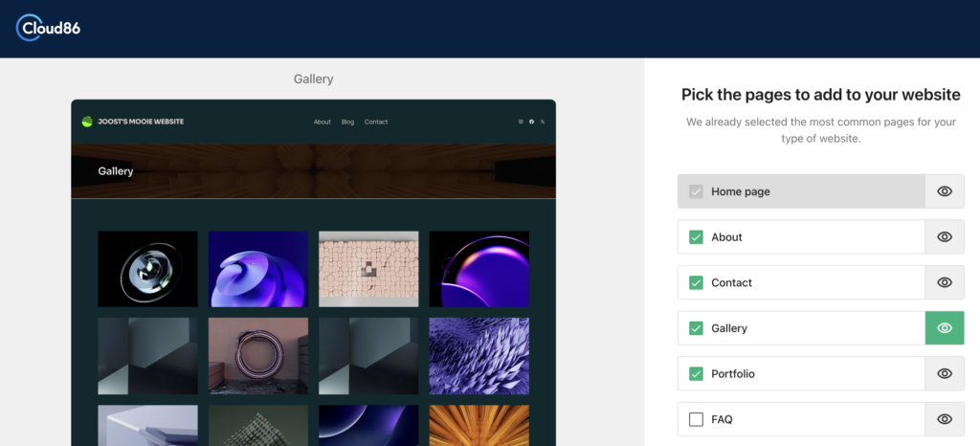Viewport: 980px width, 446px height.
Task: Preview the FAQ page with eye icon
Action: coord(945,419)
